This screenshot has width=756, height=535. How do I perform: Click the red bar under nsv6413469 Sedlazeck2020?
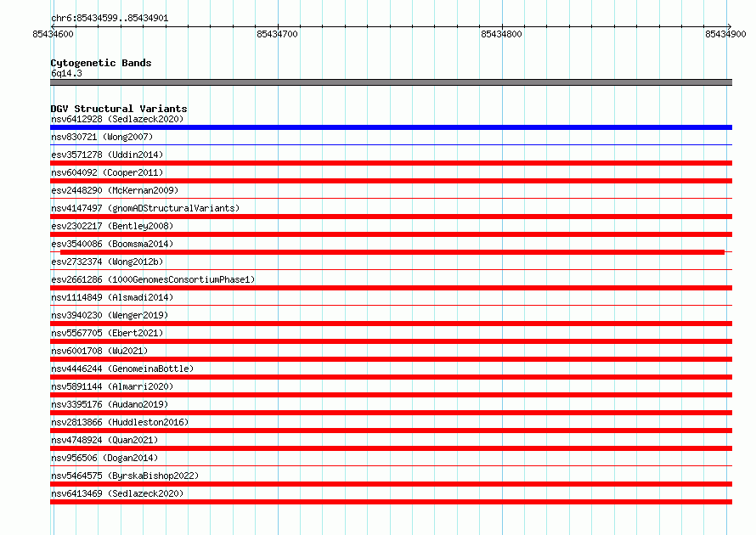click(391, 502)
